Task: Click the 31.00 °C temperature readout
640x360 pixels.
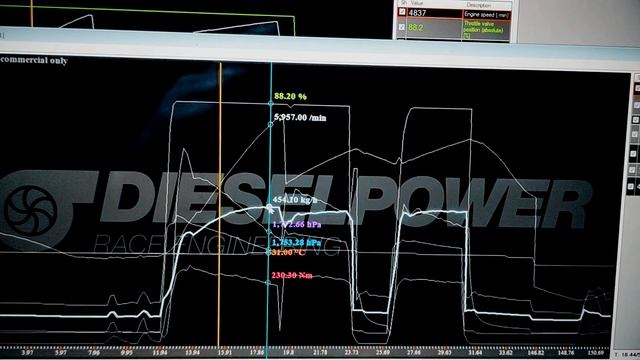Action: click(x=288, y=253)
